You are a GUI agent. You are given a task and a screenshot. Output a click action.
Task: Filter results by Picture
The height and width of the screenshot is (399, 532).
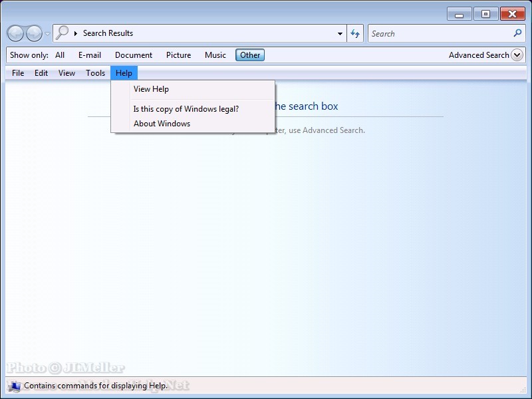click(178, 55)
